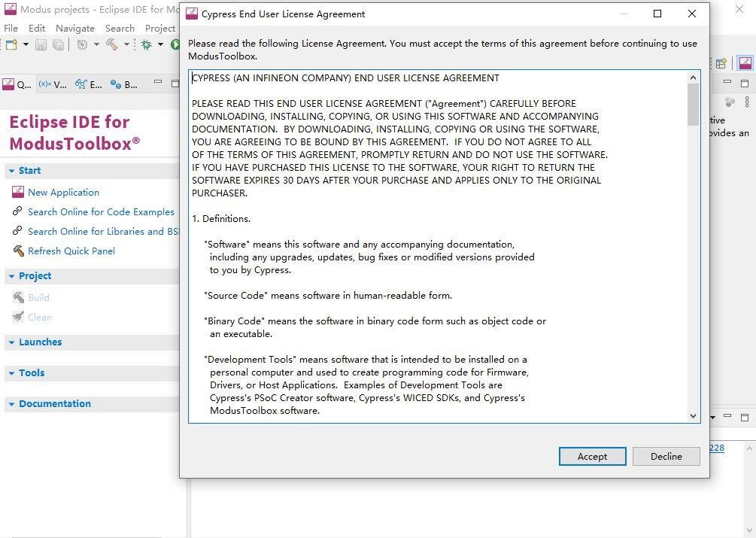Maximize the lower-right view panel
756x538 pixels.
click(x=745, y=418)
